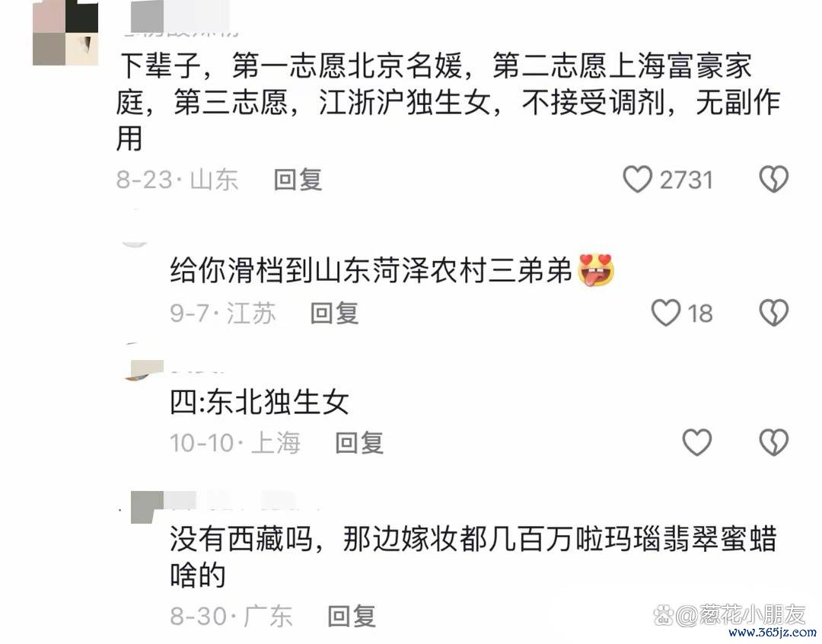
Task: Dislike the 东北独生女 comment from 上海
Action: click(774, 442)
